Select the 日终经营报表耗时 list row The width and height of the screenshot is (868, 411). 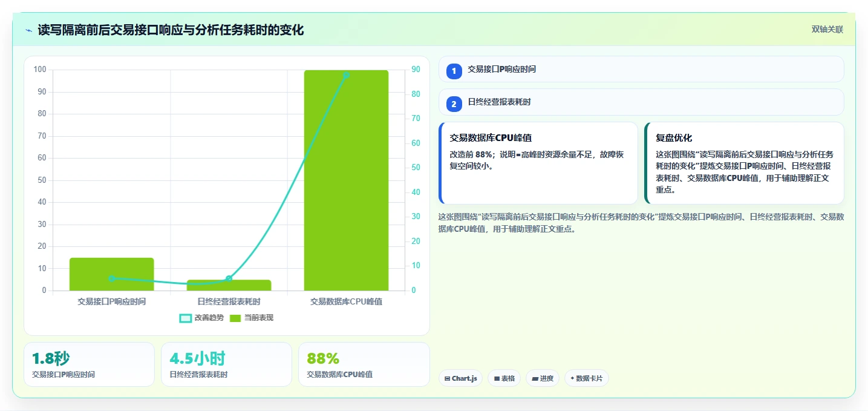(641, 102)
